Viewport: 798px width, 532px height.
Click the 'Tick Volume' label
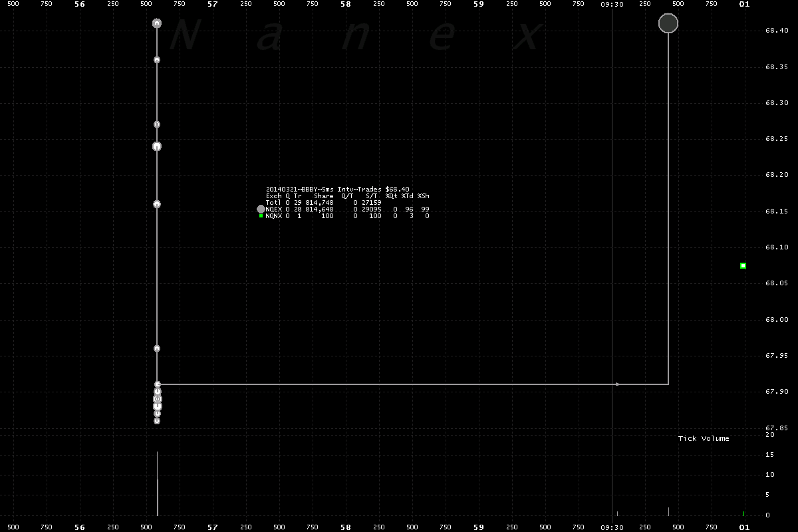(x=704, y=438)
